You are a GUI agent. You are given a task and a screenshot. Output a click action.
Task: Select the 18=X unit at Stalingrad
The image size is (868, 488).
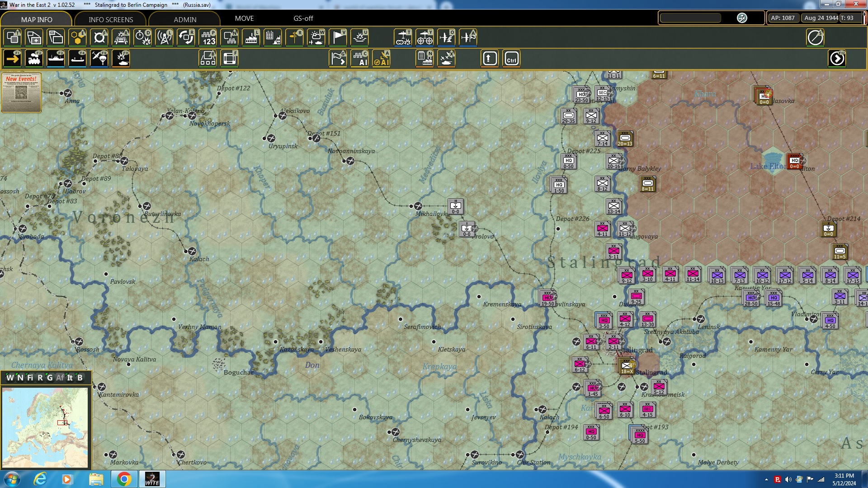(x=627, y=366)
